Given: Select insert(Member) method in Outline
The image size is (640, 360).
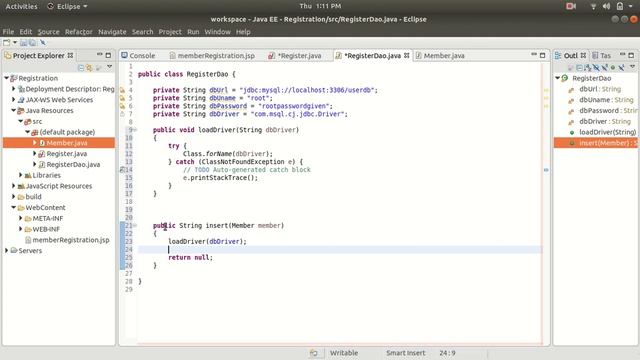Looking at the screenshot, I should click(x=596, y=143).
